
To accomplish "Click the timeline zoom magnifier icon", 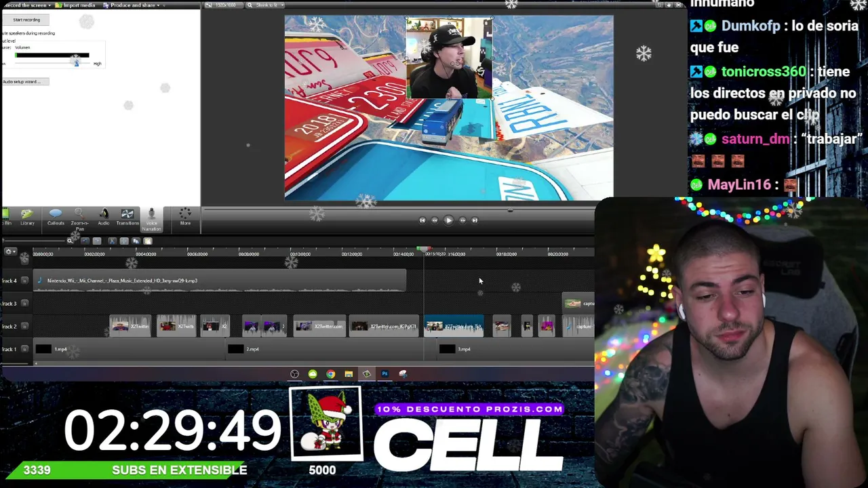I will [70, 241].
